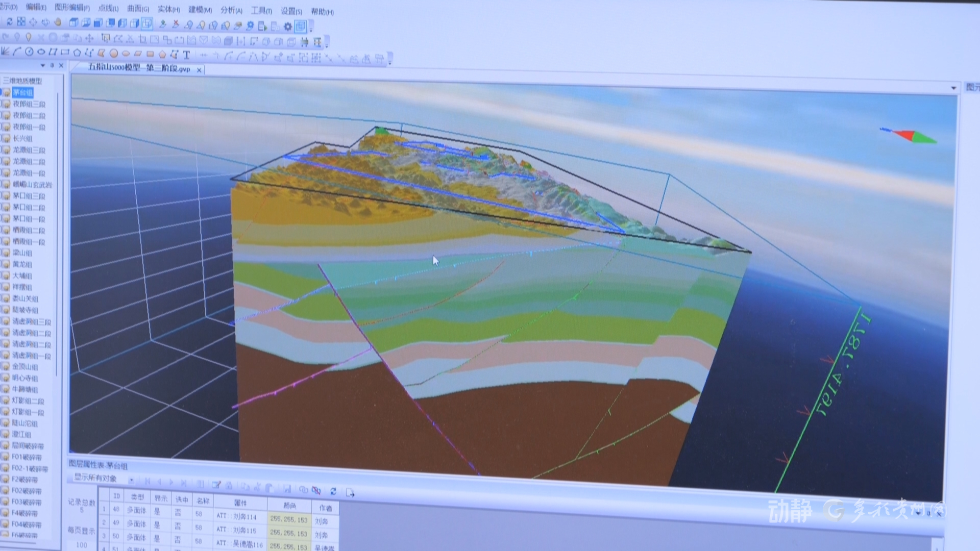
Task: Click the refresh view icon in top toolbar
Action: coord(10,21)
